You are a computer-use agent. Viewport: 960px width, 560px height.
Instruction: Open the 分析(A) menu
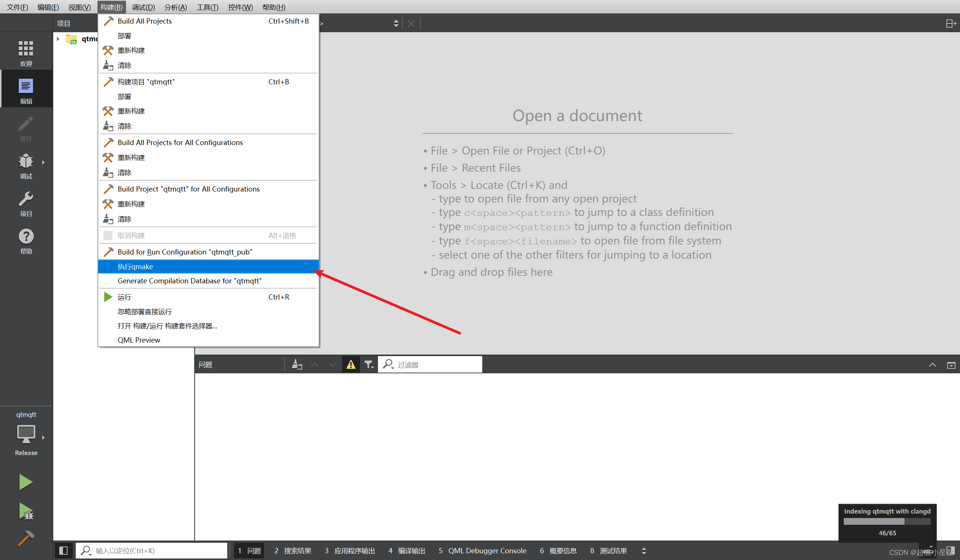coord(175,7)
